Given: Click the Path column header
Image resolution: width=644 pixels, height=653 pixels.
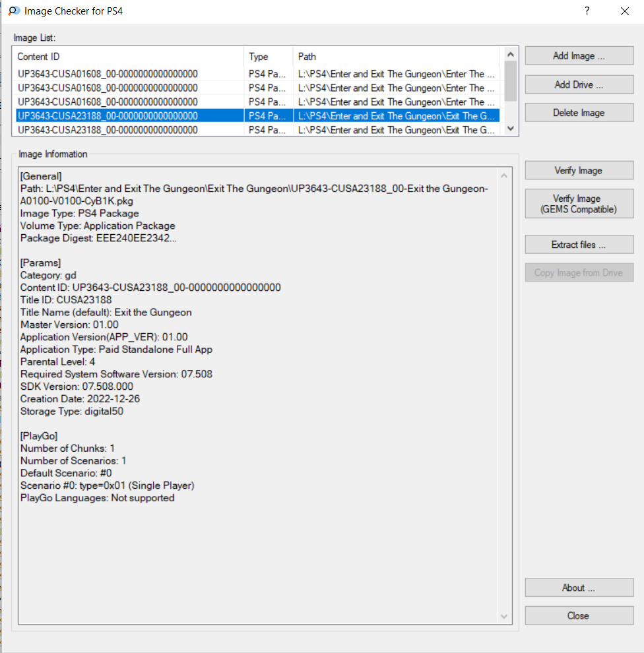Looking at the screenshot, I should tap(396, 57).
